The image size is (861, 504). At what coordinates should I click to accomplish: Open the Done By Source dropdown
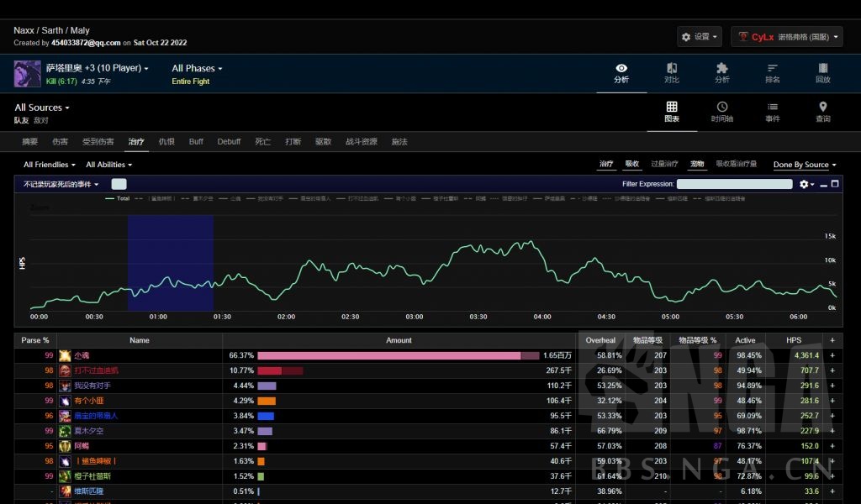point(804,165)
